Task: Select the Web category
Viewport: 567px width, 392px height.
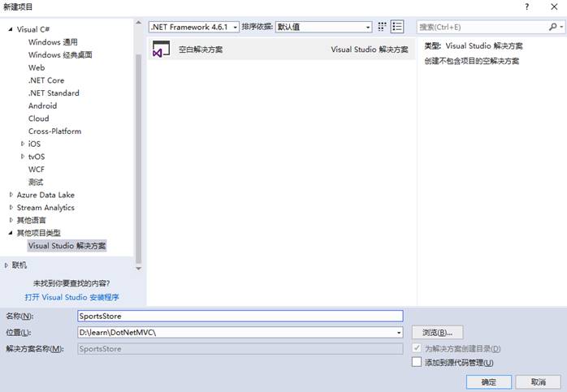Action: coord(37,67)
